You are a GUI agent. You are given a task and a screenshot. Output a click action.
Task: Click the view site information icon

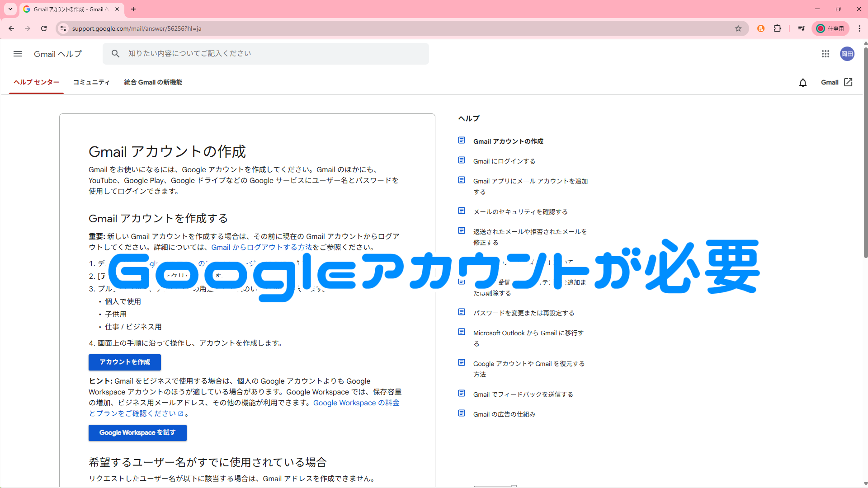63,28
